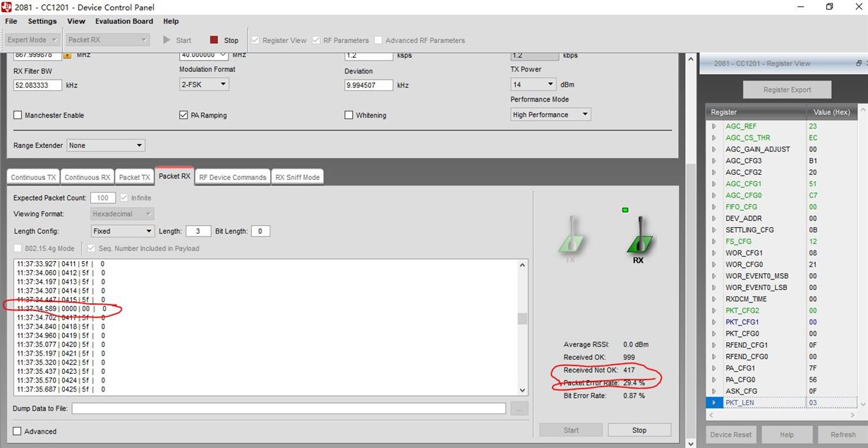The image size is (868, 448).
Task: Switch to the RX Sniff Mode tab
Action: tap(297, 177)
